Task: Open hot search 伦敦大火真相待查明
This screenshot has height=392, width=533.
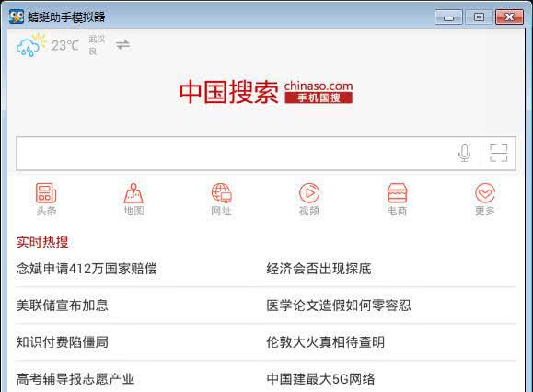Action: click(x=325, y=342)
